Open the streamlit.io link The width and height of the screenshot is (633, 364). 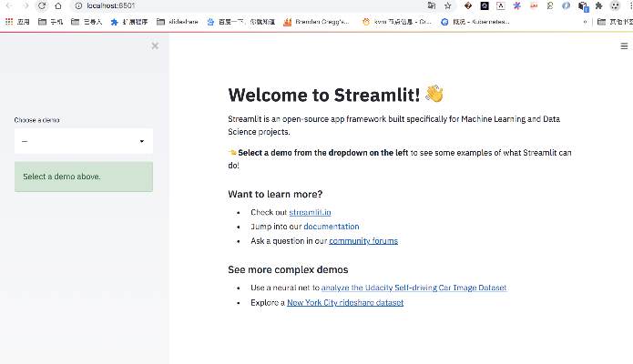coord(310,212)
